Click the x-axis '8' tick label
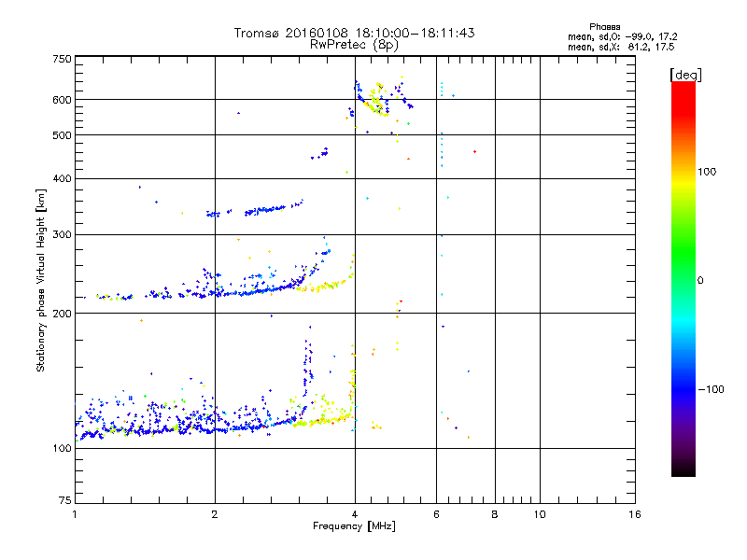 pos(495,514)
